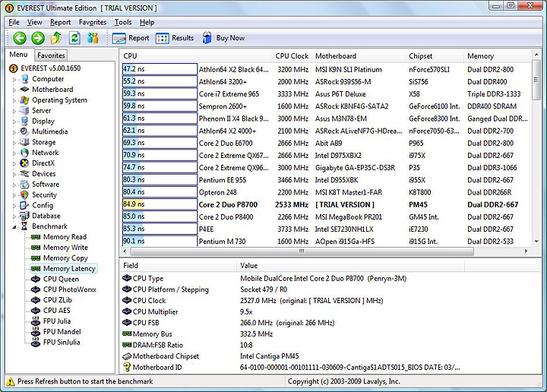This screenshot has height=392, width=547.
Task: Select the Opteron 248 row
Action: coord(326,192)
